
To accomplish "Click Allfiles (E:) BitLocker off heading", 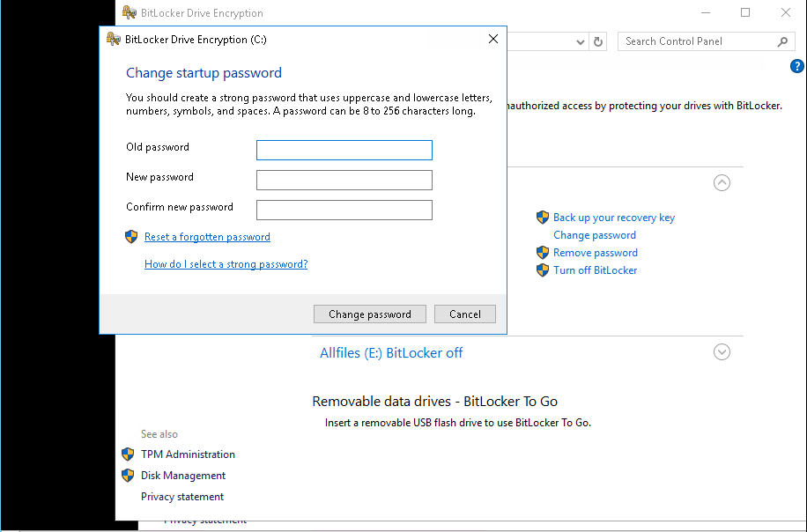I will 391,353.
